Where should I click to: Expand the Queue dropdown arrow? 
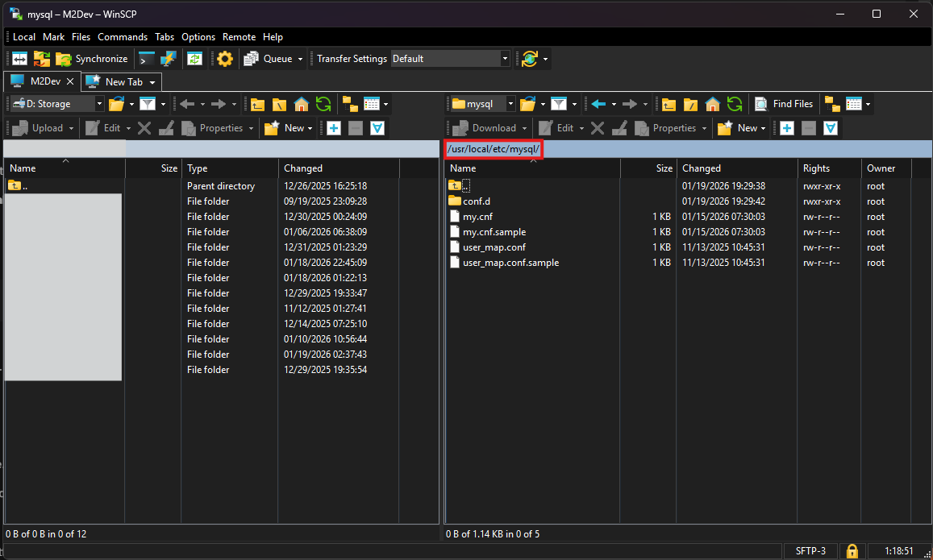point(301,59)
